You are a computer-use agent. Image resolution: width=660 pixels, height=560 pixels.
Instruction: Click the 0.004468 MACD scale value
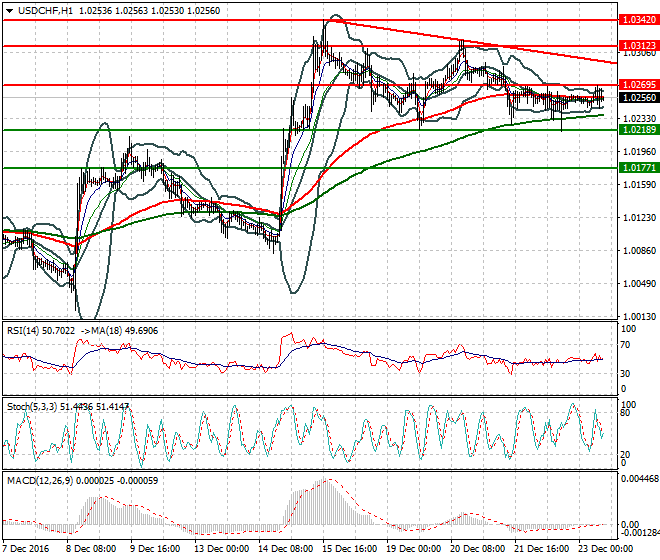tap(640, 479)
